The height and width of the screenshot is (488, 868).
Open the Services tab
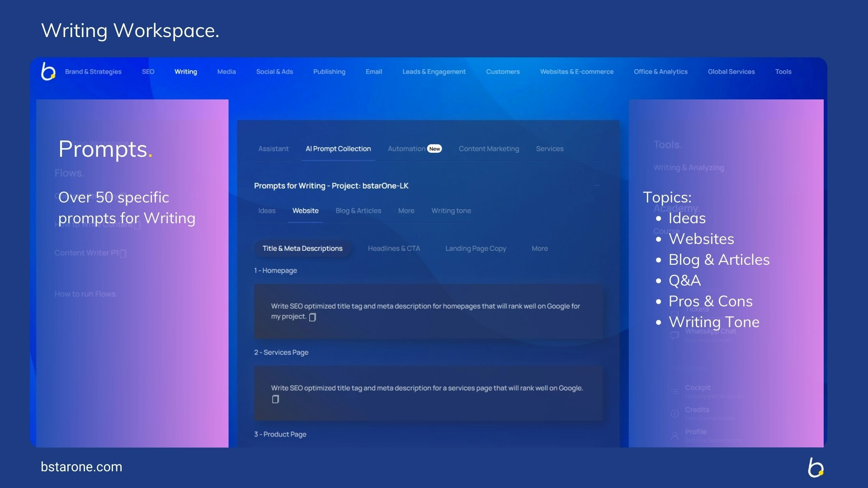550,149
